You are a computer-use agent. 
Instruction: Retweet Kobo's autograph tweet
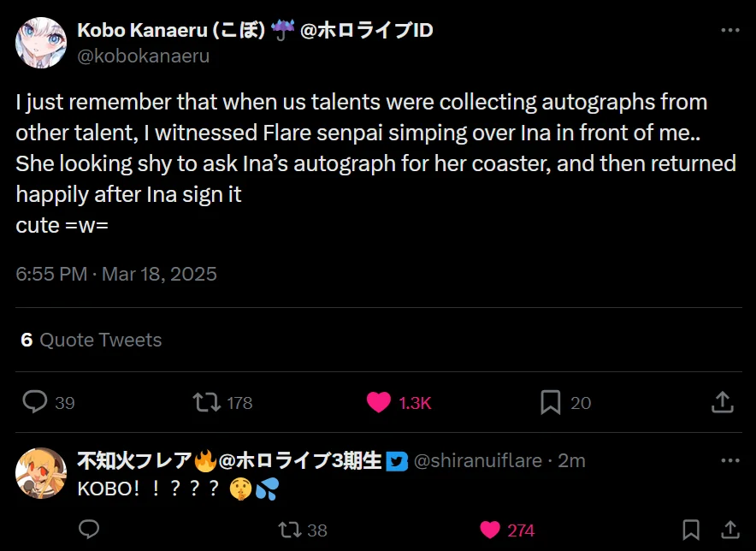pyautogui.click(x=206, y=401)
